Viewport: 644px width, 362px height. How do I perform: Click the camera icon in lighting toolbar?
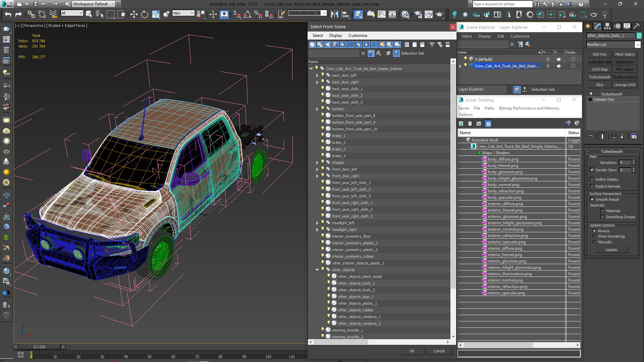click(x=476, y=14)
